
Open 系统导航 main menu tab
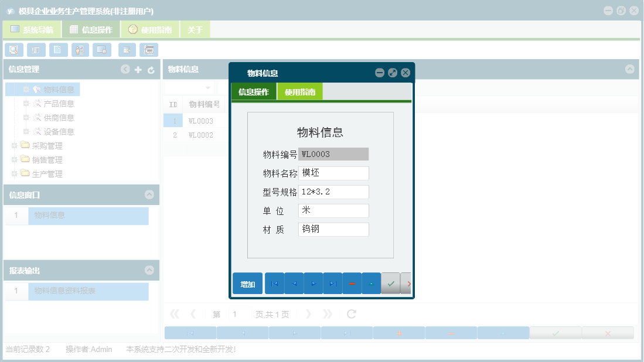(x=32, y=29)
